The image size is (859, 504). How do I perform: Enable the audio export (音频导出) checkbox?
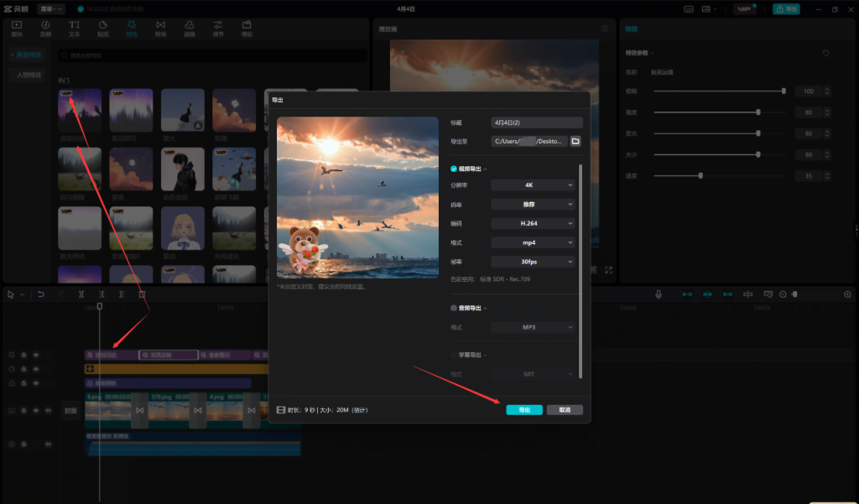tap(454, 308)
